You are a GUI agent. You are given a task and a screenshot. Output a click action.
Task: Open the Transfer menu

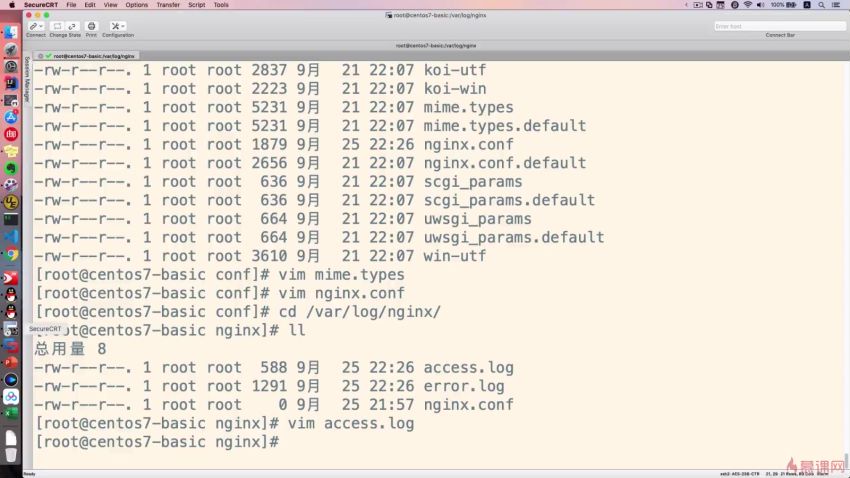point(168,5)
